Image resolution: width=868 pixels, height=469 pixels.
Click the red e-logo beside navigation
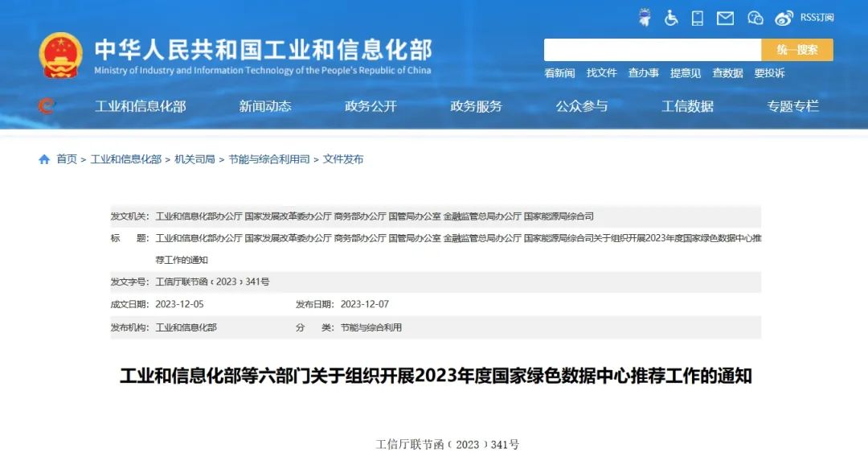pos(47,105)
